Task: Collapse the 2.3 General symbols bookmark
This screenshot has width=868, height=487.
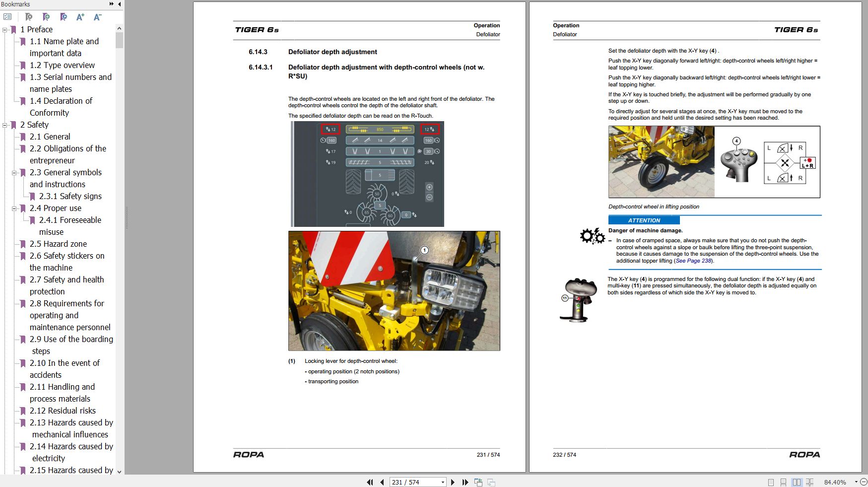Action: click(x=14, y=172)
